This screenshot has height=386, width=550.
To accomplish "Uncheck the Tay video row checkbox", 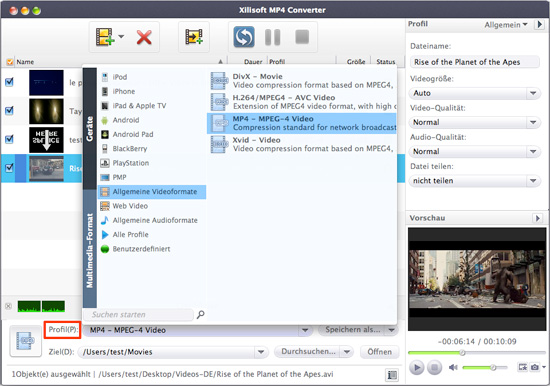I will (9, 111).
